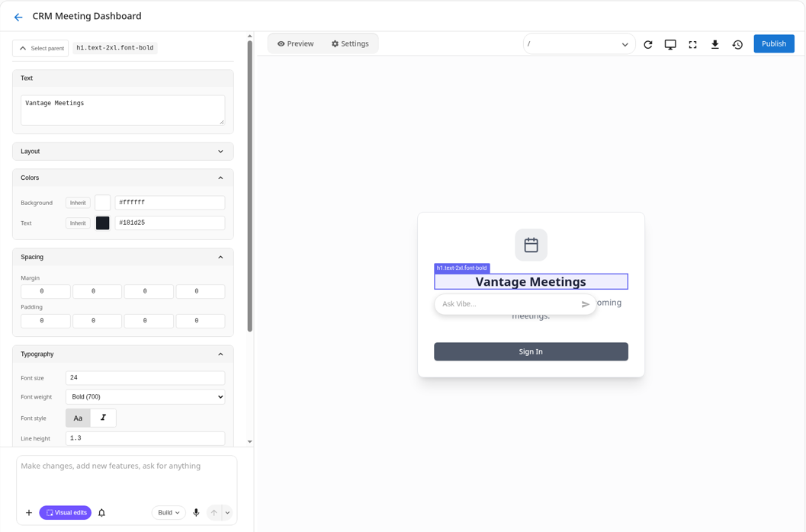Edit the Font size field

point(145,378)
